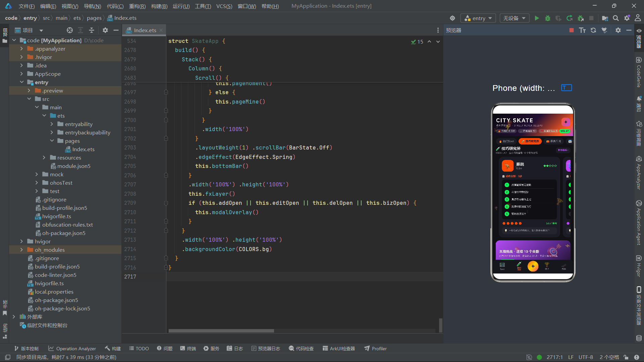Toggle the previewer font size Tт icon
The height and width of the screenshot is (362, 644).
click(582, 30)
